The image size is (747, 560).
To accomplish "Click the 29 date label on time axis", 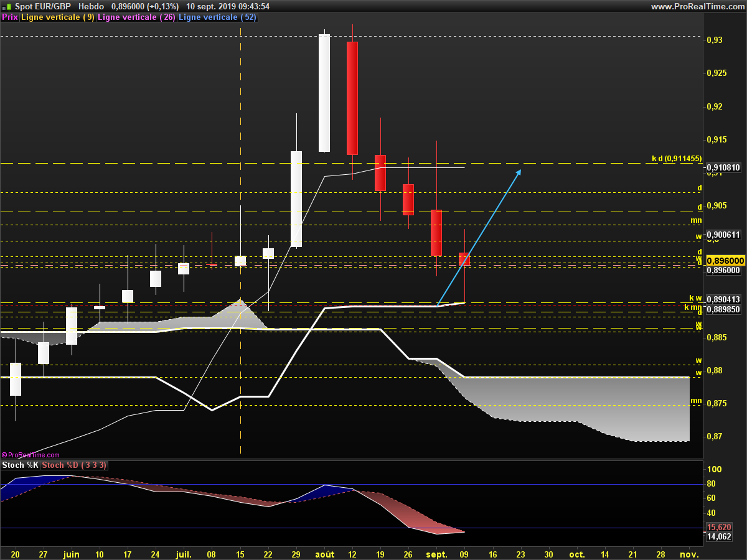I will [x=296, y=554].
